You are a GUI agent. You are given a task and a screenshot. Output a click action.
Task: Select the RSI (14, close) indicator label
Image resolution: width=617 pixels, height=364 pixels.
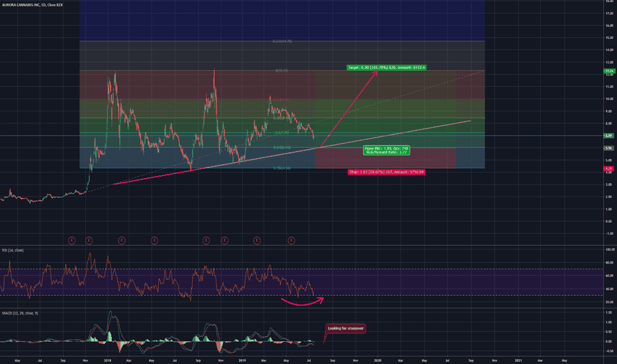click(x=13, y=250)
